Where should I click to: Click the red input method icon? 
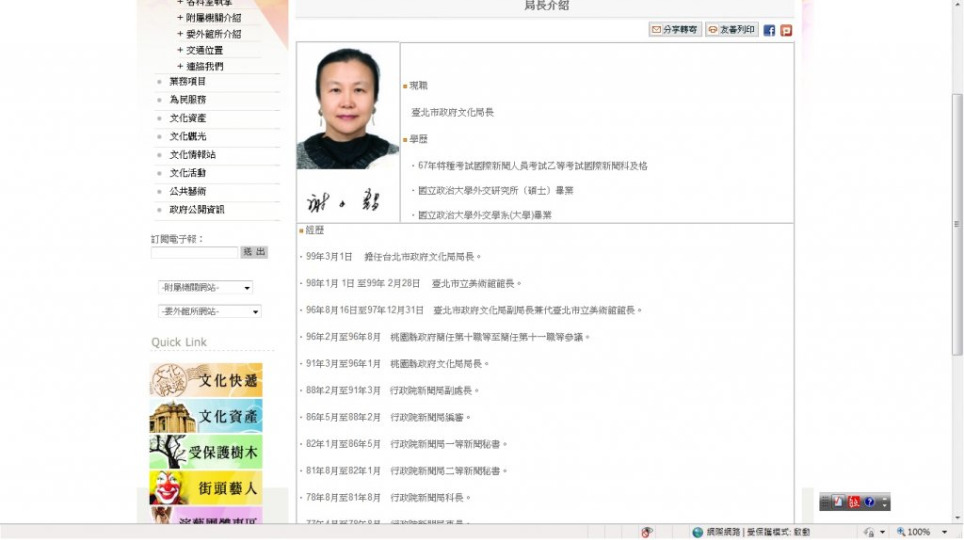853,502
